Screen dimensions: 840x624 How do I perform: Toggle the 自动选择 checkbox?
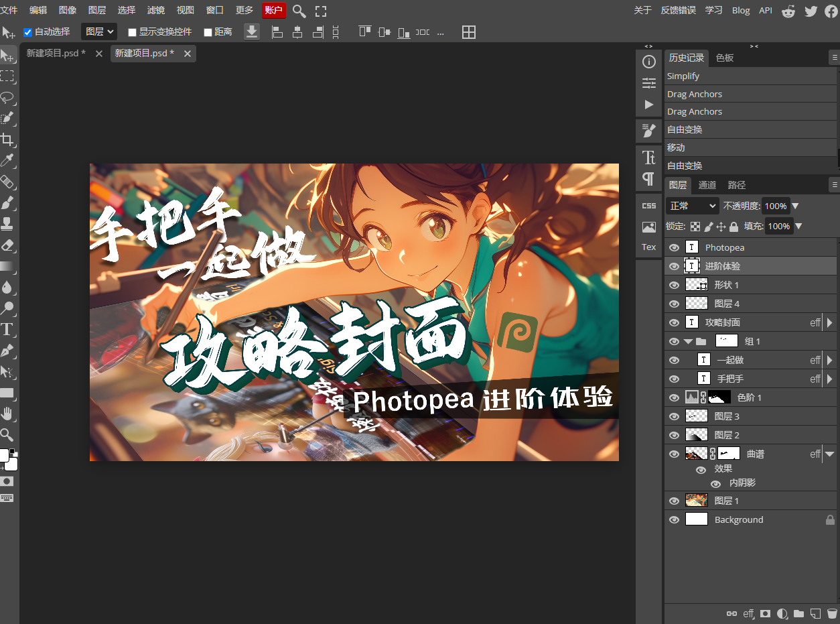(27, 32)
